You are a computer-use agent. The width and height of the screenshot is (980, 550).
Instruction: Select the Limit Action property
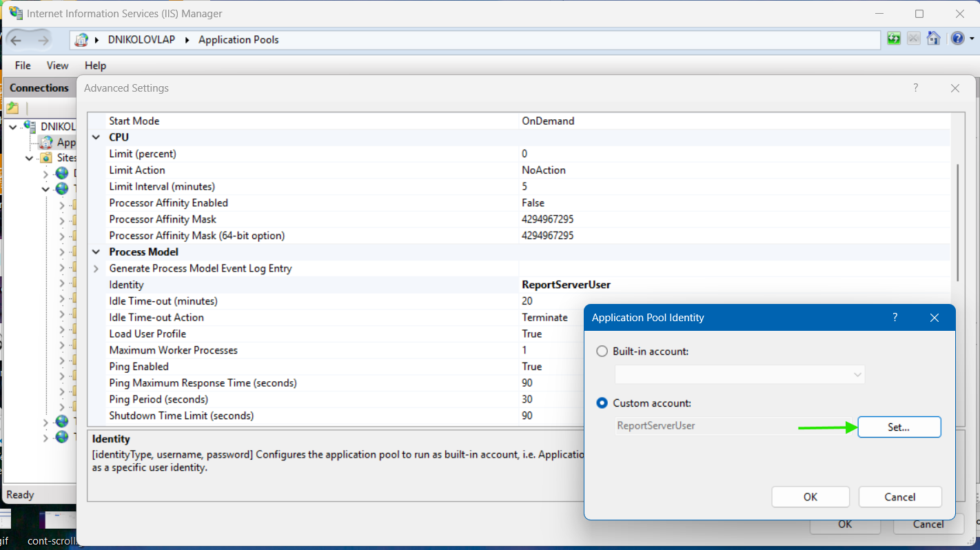pos(137,170)
